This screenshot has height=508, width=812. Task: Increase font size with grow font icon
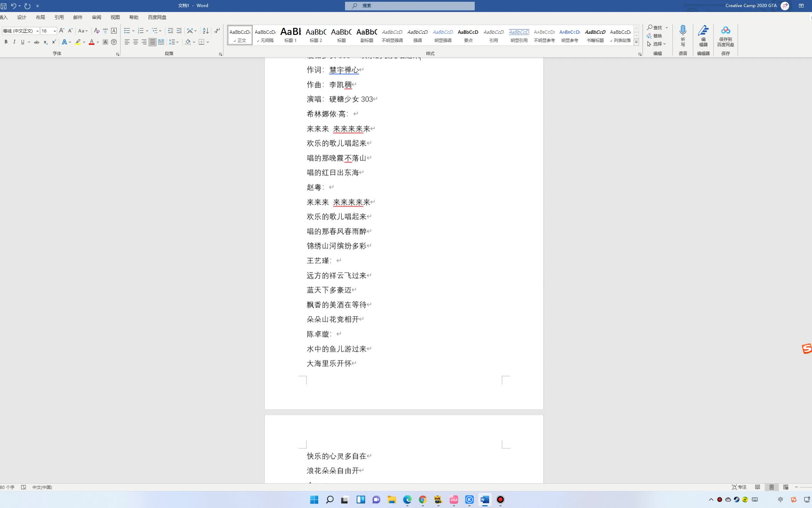coord(62,31)
